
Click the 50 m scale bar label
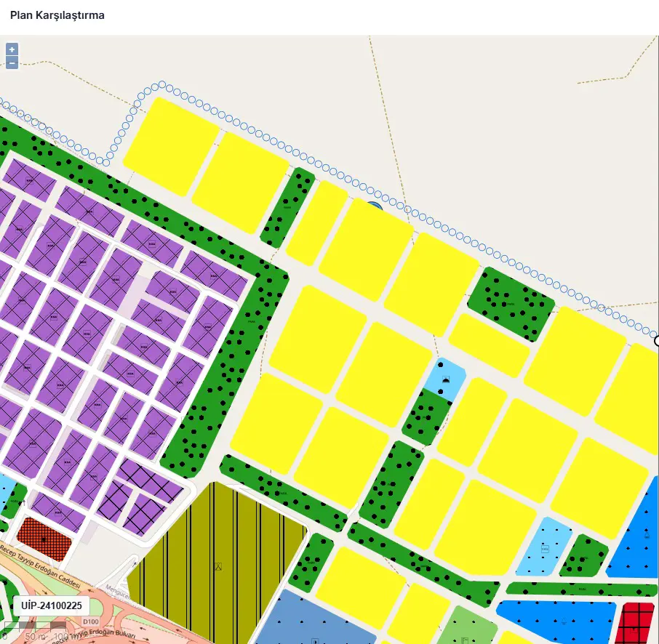36,637
